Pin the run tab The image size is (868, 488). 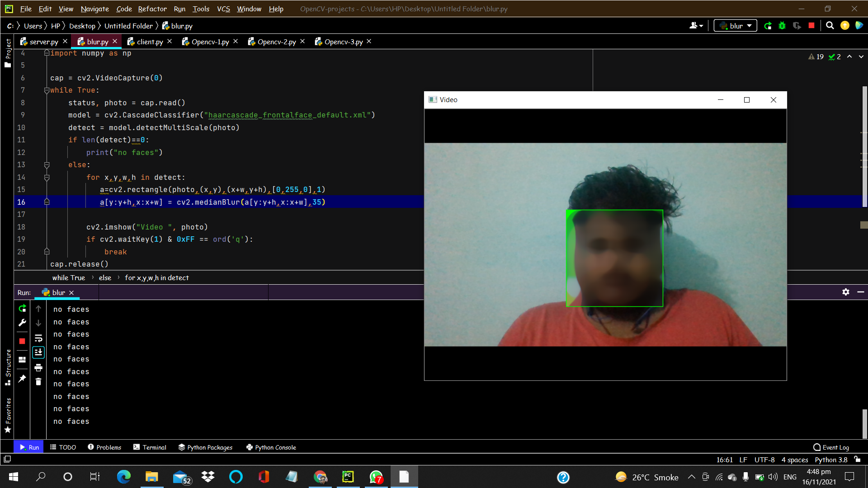22,379
